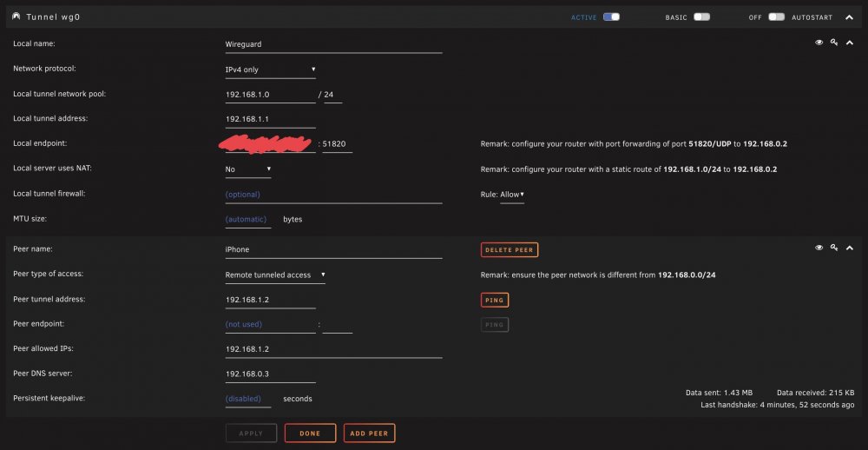The image size is (868, 450).
Task: Click the static route remark text
Action: coord(628,169)
